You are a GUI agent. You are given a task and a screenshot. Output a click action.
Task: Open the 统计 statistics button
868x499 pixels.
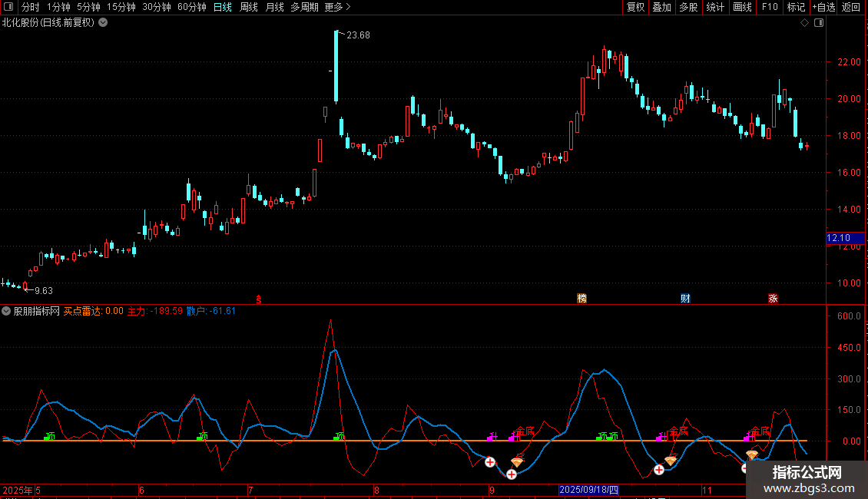coord(714,7)
